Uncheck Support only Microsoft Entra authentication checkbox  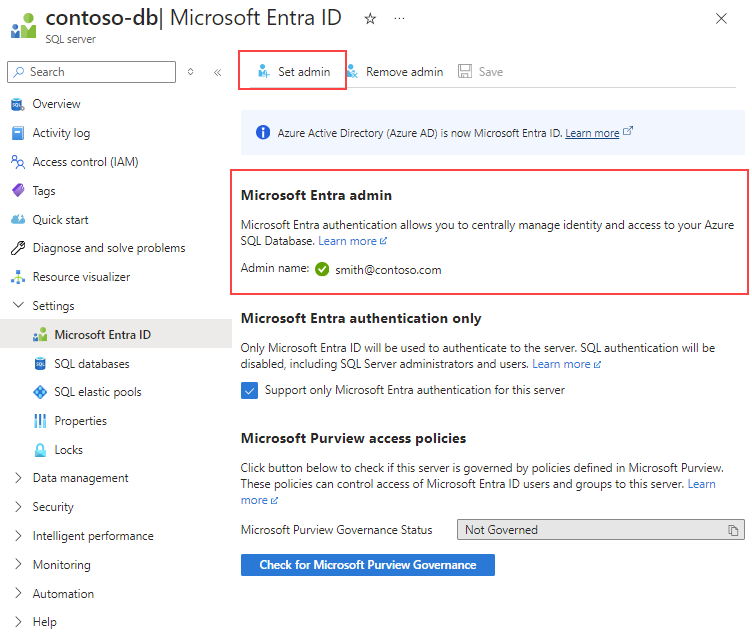pyautogui.click(x=249, y=390)
